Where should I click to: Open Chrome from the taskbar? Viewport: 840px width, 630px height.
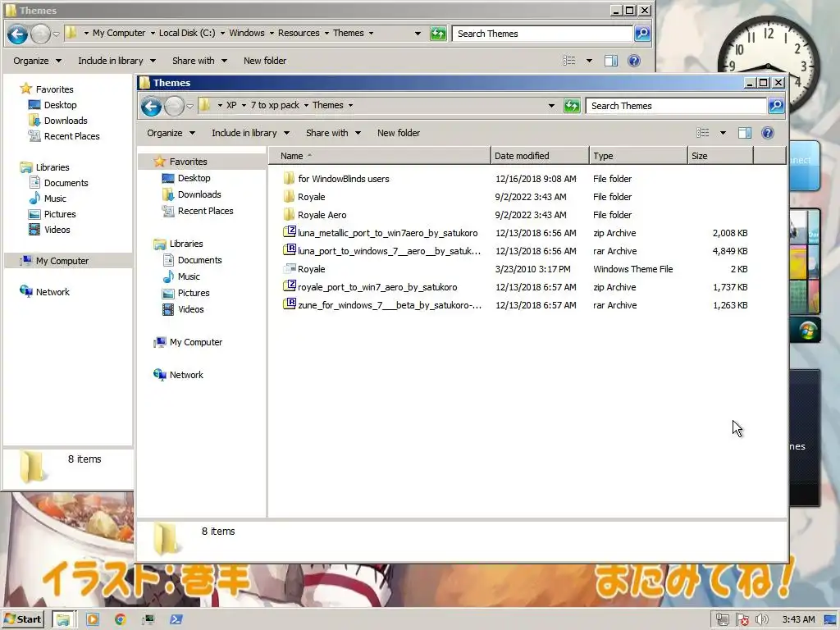pyautogui.click(x=121, y=620)
